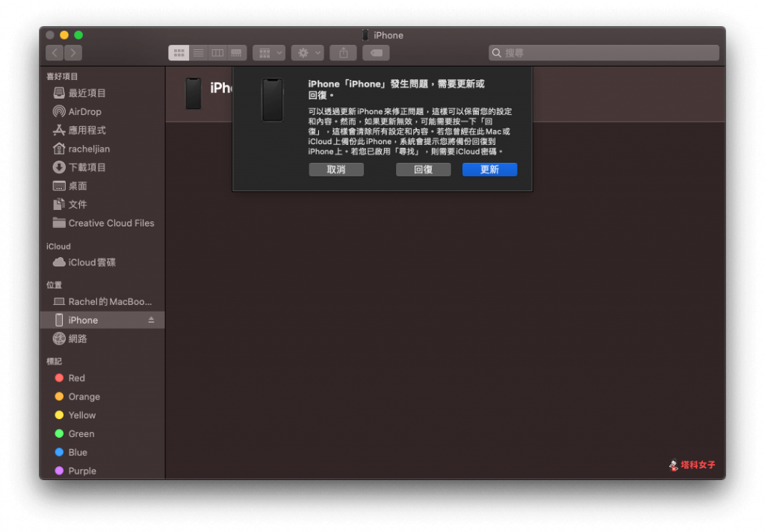
Task: Select the Green tag
Action: [102, 433]
